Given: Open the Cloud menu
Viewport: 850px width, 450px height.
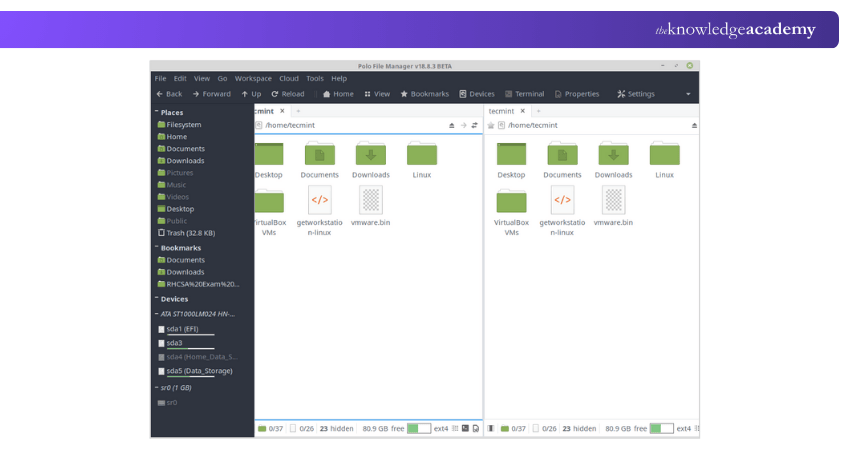Looking at the screenshot, I should [x=289, y=78].
